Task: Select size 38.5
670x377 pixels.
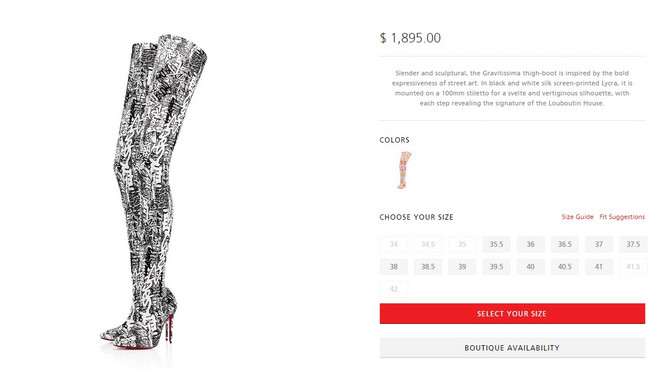Action: point(428,266)
